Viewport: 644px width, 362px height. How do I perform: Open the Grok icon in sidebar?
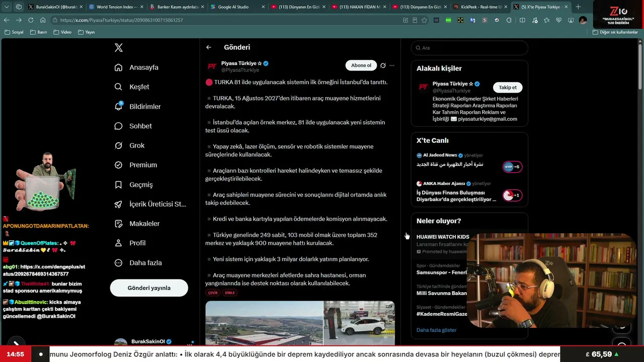point(118,146)
